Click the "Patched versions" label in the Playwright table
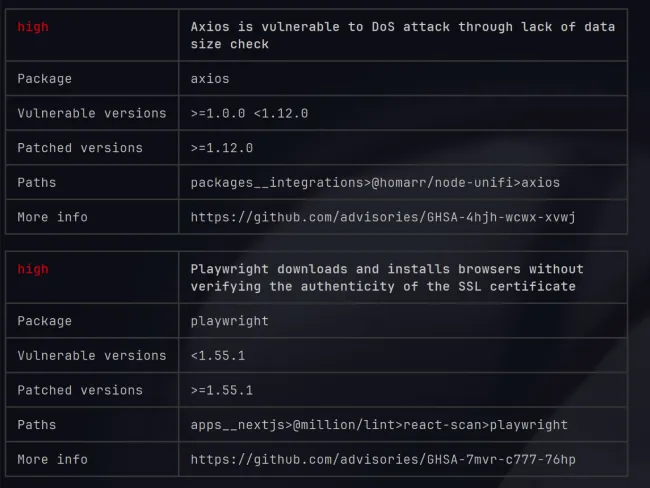Viewport: 650px width, 488px height. point(80,390)
